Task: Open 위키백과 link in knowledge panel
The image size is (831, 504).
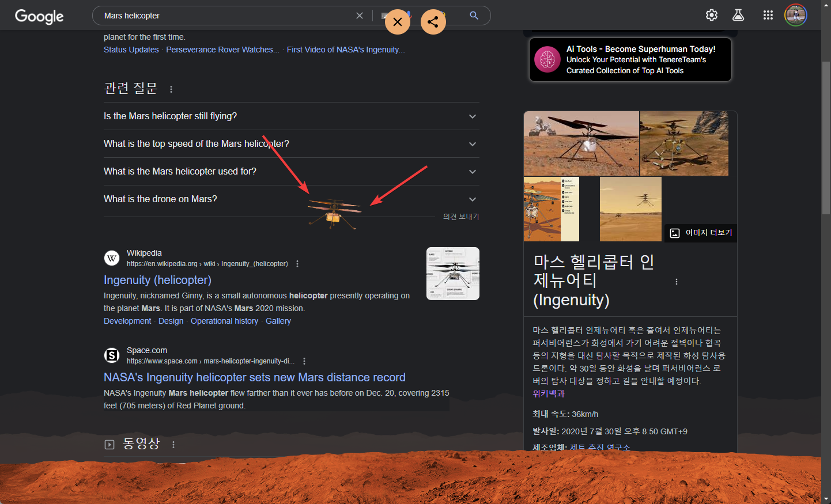Action: [x=549, y=393]
